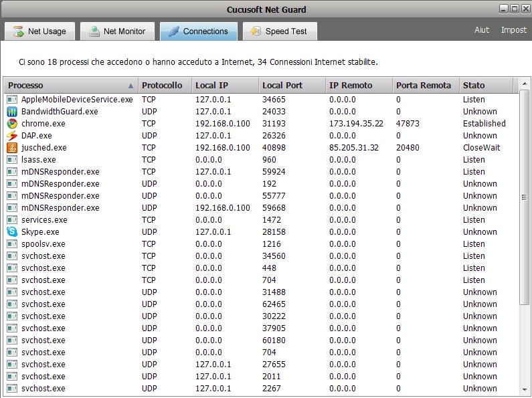Click the BandwidthGuard.exe bar chart icon
The height and width of the screenshot is (398, 532).
point(12,112)
